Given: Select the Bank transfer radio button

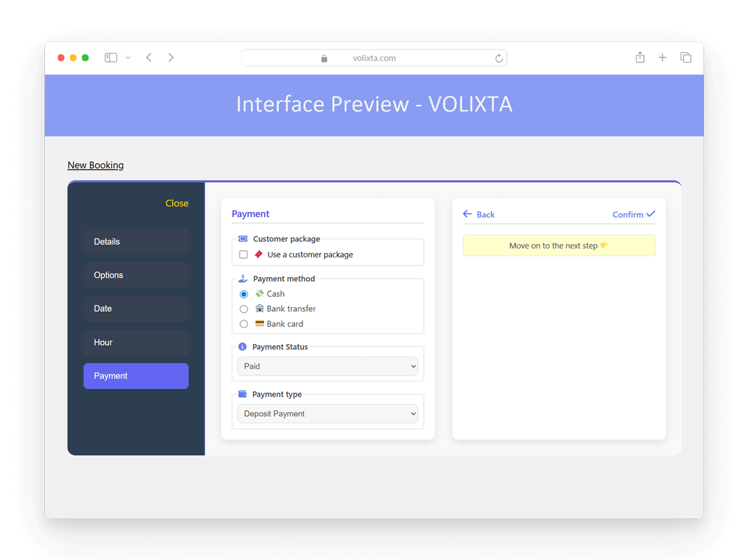Looking at the screenshot, I should pyautogui.click(x=244, y=309).
